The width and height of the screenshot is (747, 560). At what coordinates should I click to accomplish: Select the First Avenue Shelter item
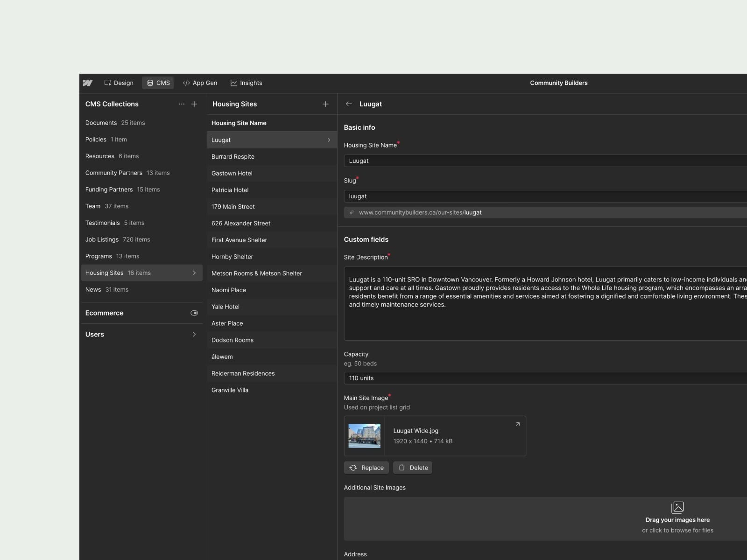(x=272, y=240)
